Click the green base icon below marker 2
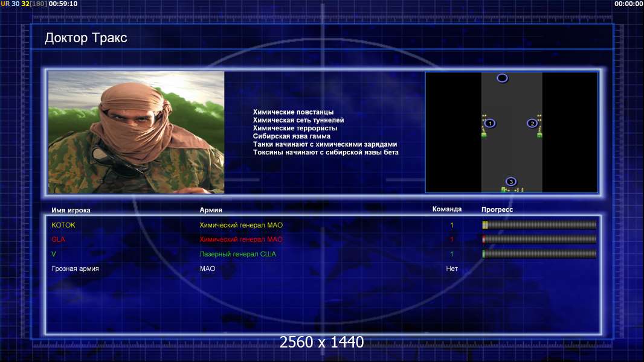The width and height of the screenshot is (644, 362). coord(539,134)
